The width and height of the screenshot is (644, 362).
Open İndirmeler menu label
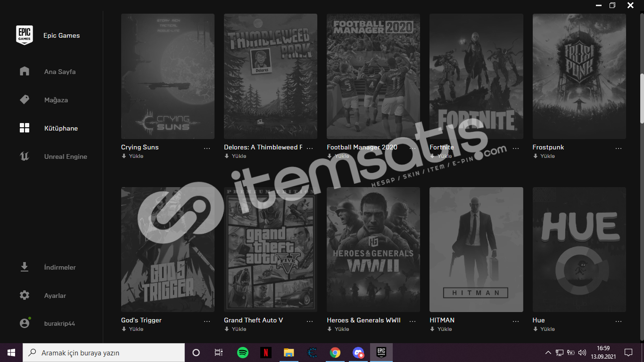coord(60,267)
